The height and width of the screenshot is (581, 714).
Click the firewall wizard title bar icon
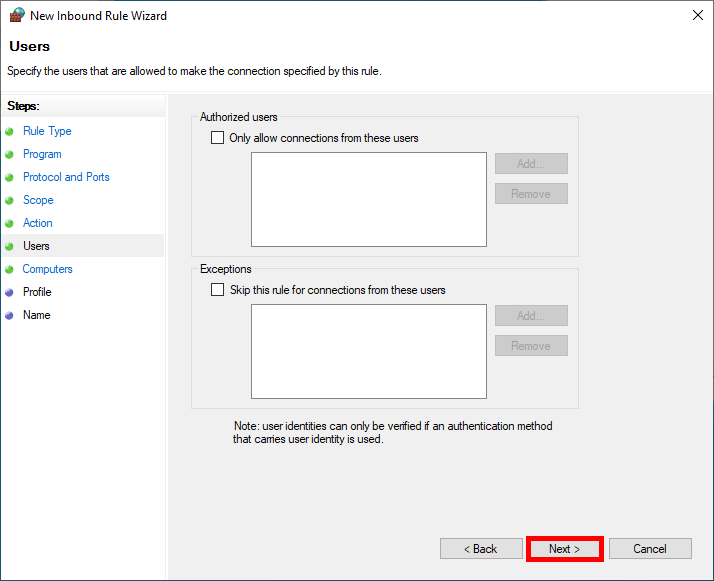17,15
